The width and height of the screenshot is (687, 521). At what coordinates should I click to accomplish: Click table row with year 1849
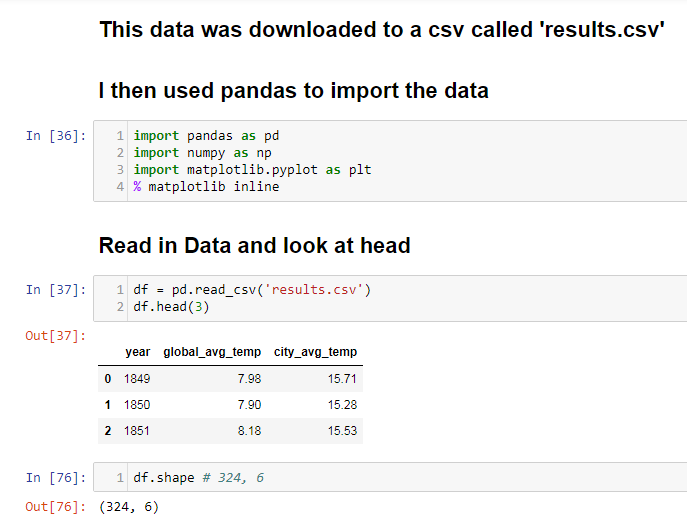click(230, 379)
